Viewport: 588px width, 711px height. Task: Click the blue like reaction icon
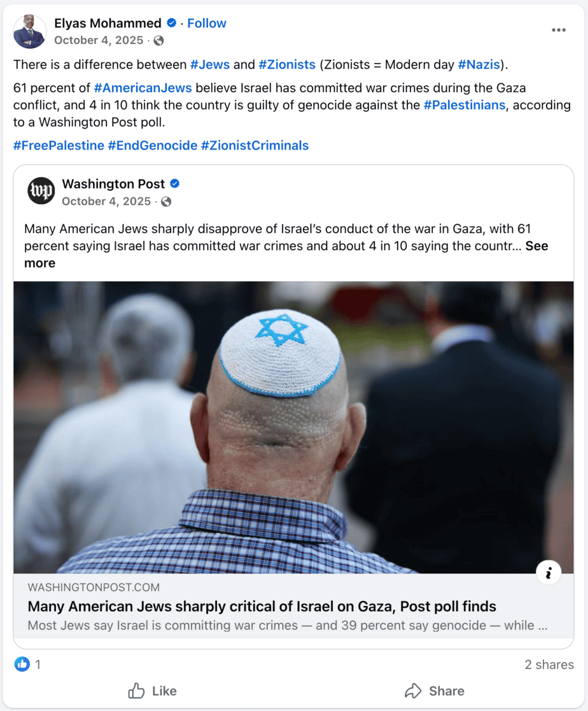pyautogui.click(x=22, y=665)
